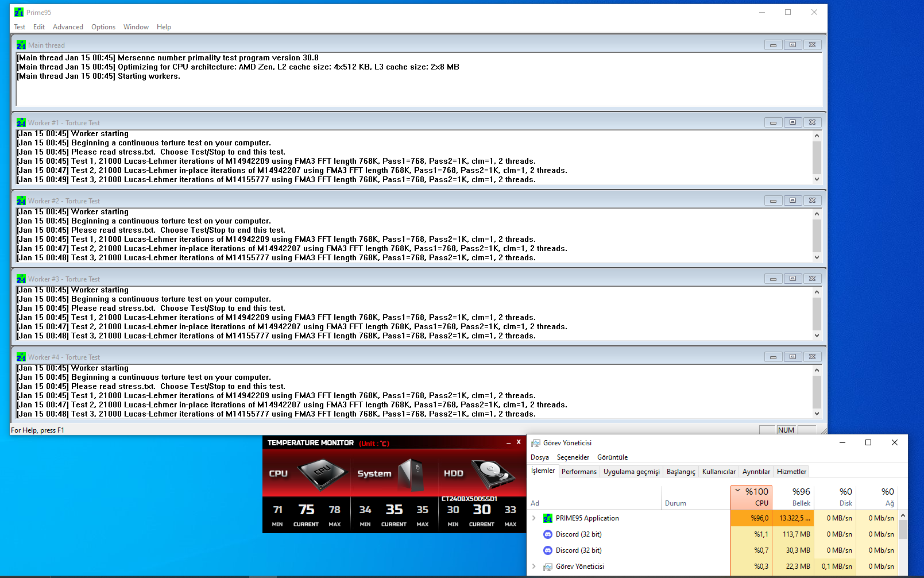Close the Main thread child window

812,45
